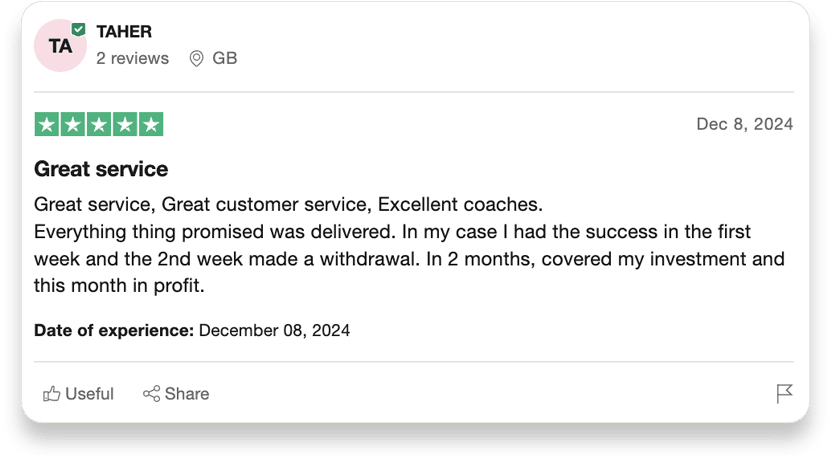This screenshot has width=830, height=458.
Task: Click the thumbs-up Useful icon
Action: tap(51, 394)
